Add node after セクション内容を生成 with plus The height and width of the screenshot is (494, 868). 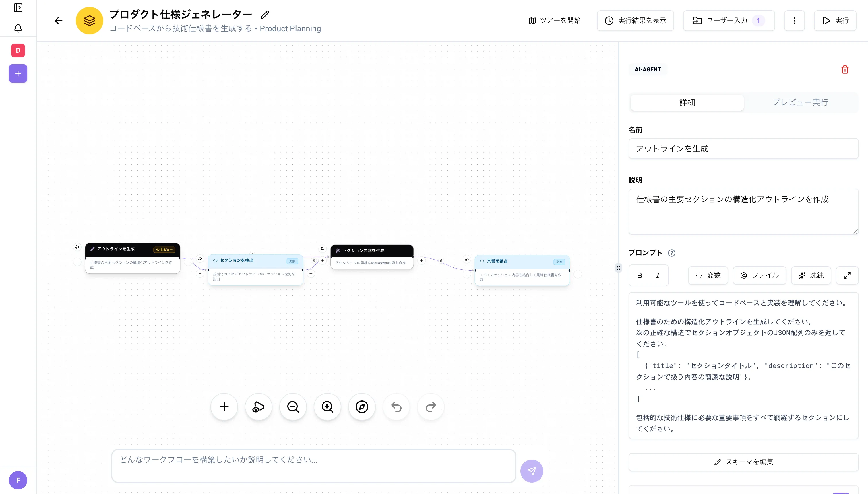421,260
